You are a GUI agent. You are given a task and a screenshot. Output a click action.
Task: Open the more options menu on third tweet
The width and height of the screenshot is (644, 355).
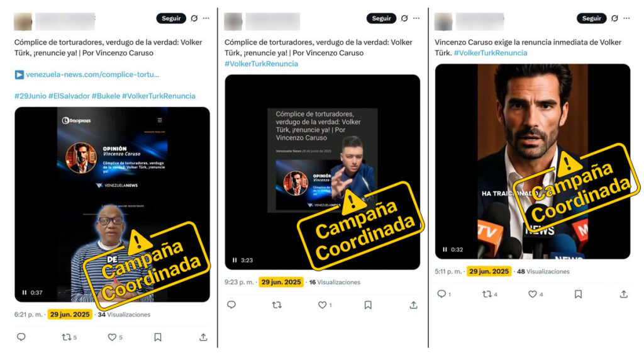click(626, 18)
